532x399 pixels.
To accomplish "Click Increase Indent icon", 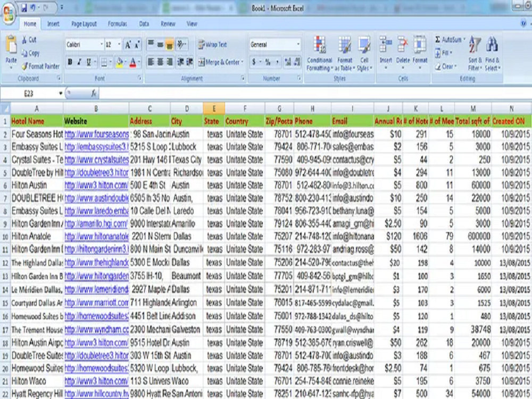I will tap(190, 62).
